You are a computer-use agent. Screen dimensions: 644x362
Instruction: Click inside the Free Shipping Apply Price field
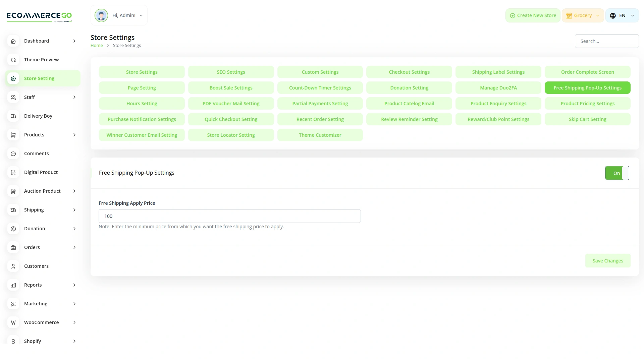pyautogui.click(x=229, y=216)
